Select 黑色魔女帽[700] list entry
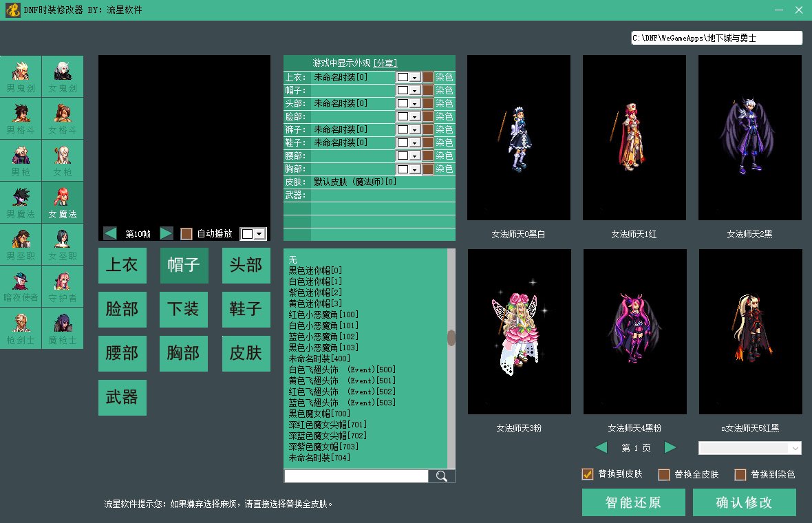Viewport: 812px width, 523px height. point(319,413)
